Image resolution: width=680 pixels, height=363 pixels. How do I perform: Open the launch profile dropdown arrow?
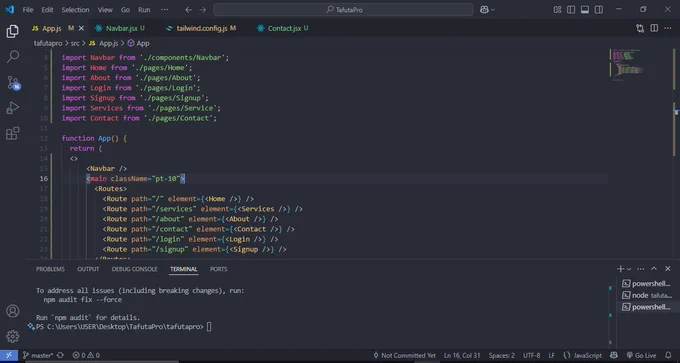pos(629,269)
